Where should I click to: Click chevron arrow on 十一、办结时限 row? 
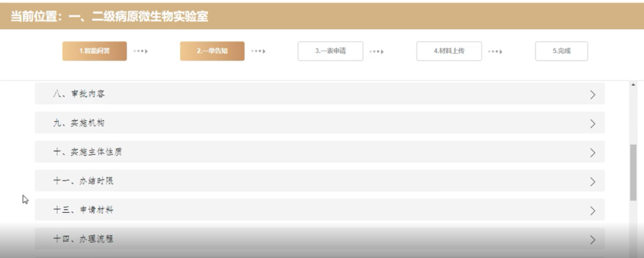592,181
